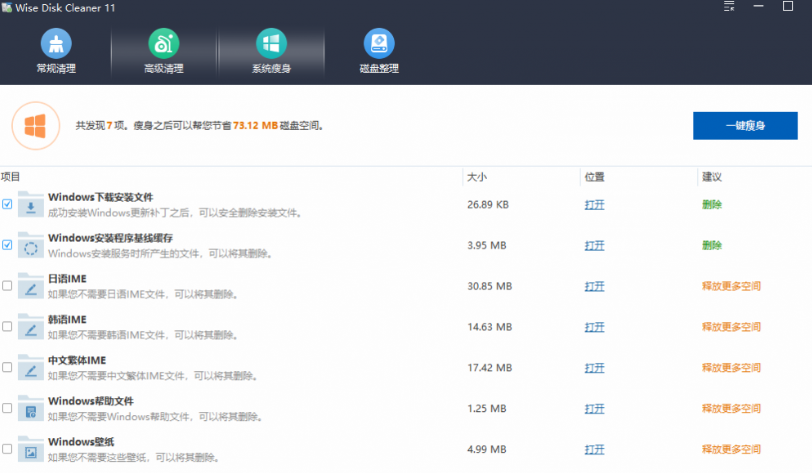Select the 30.85 MB size value
Viewport: 812px width, 473px height.
[489, 286]
